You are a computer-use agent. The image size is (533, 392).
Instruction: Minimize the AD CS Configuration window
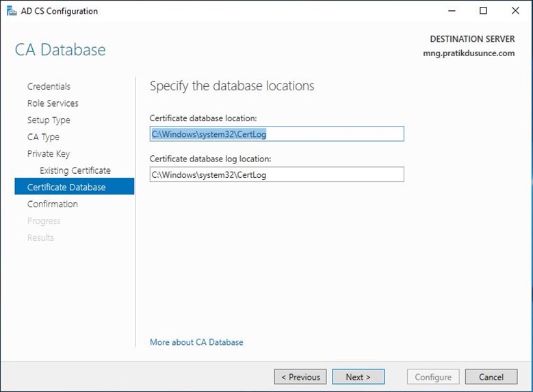(x=452, y=11)
